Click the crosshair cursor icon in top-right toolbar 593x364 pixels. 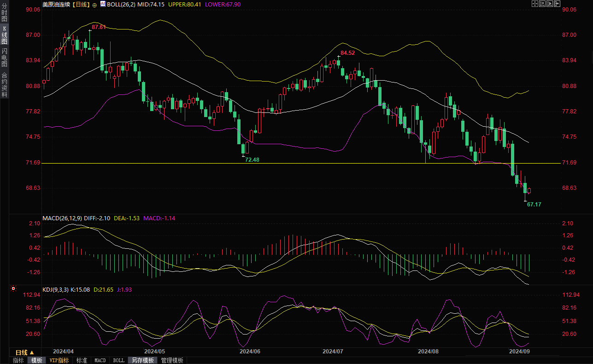tap(534, 4)
